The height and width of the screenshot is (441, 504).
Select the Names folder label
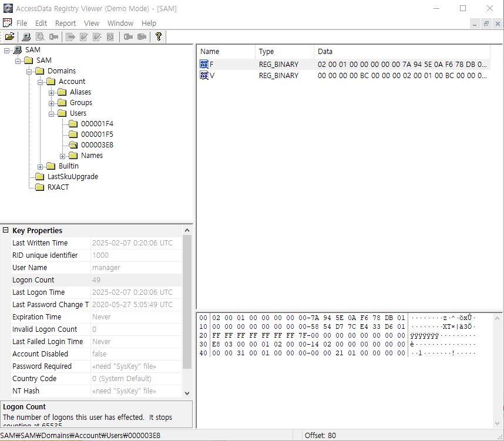92,156
